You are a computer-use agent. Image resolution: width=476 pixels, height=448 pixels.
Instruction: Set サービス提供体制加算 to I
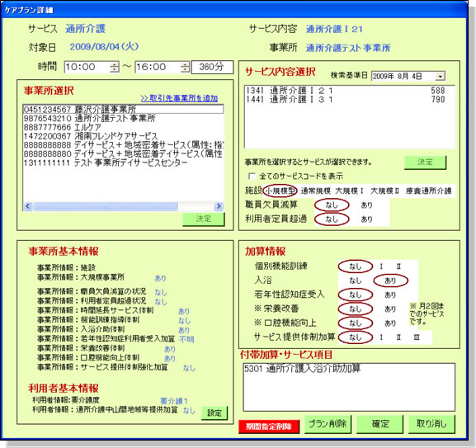381,337
